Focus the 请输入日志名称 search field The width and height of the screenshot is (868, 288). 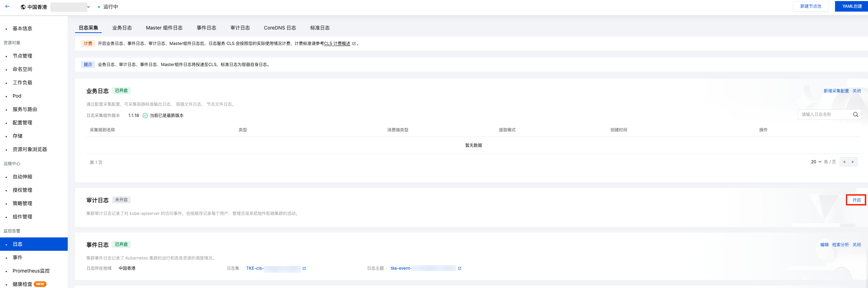824,114
